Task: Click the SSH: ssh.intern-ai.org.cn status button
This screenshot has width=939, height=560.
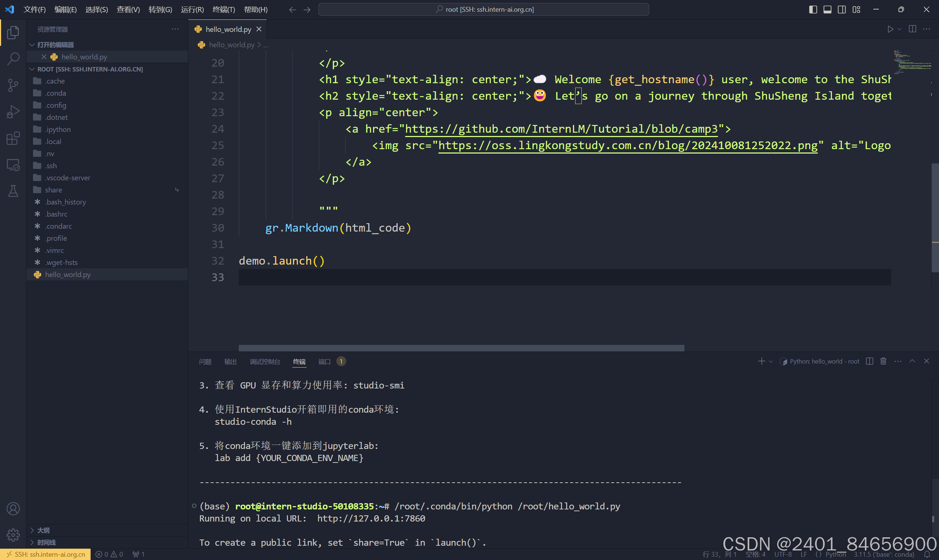Action: (45, 555)
